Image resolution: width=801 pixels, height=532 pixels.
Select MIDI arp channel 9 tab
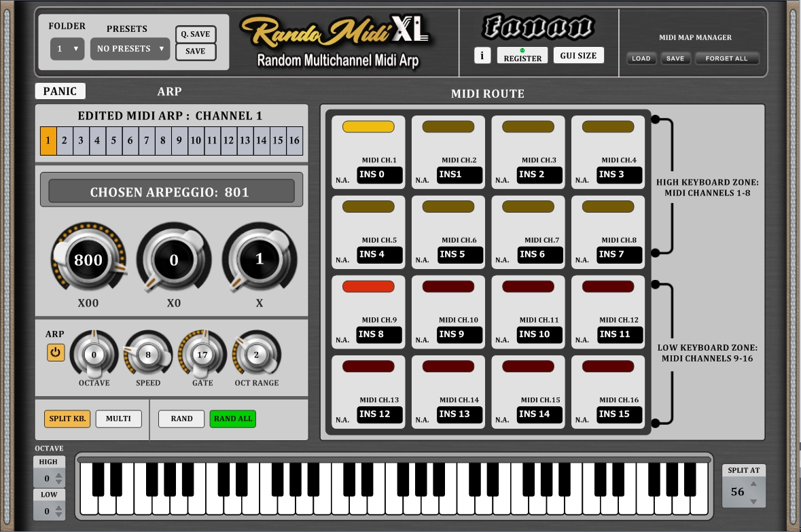[x=179, y=141]
